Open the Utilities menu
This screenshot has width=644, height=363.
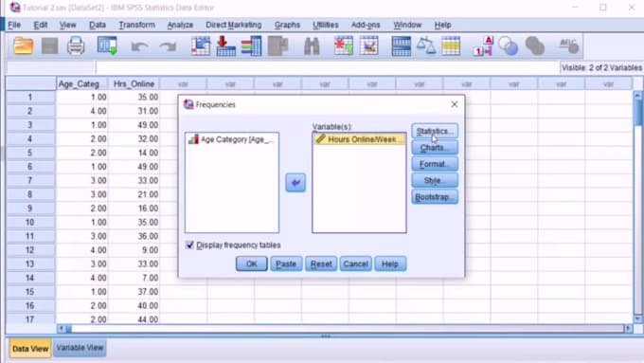pos(326,25)
